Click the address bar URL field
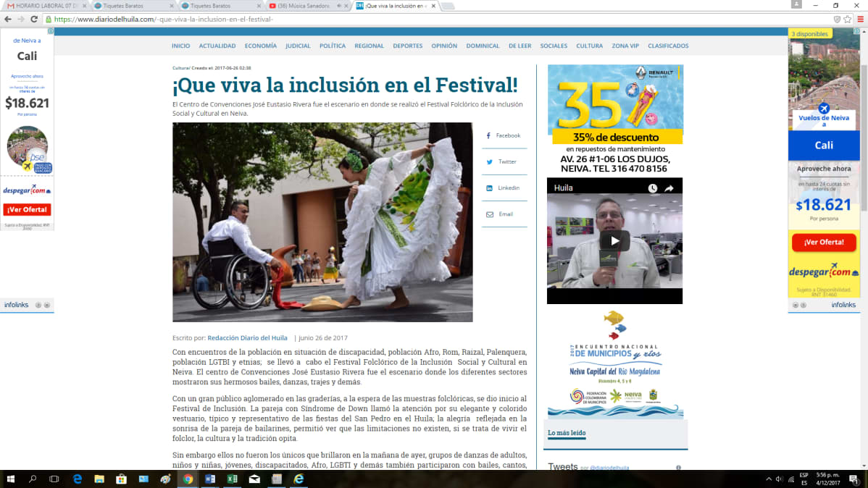The width and height of the screenshot is (868, 488). [438, 20]
